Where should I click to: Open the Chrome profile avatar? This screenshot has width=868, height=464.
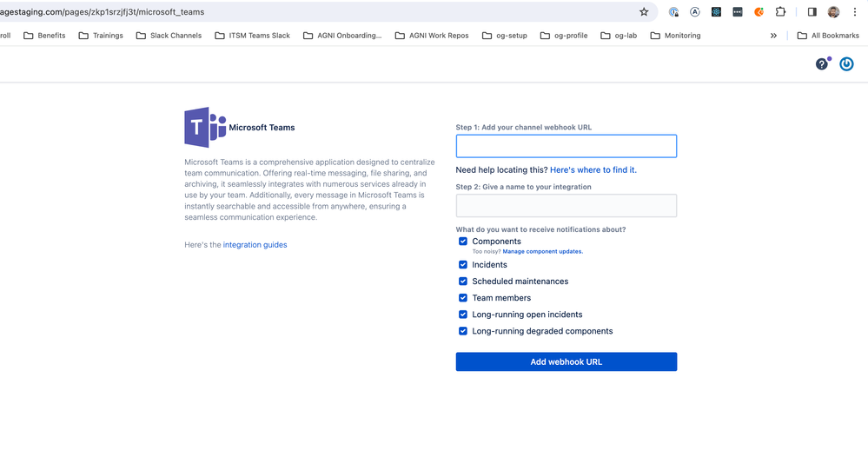[x=833, y=11]
